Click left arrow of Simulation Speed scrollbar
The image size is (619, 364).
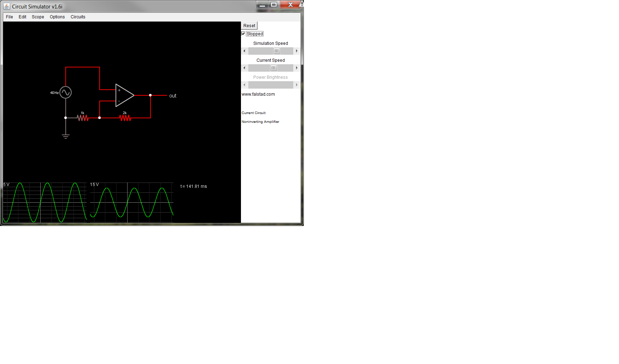click(244, 51)
